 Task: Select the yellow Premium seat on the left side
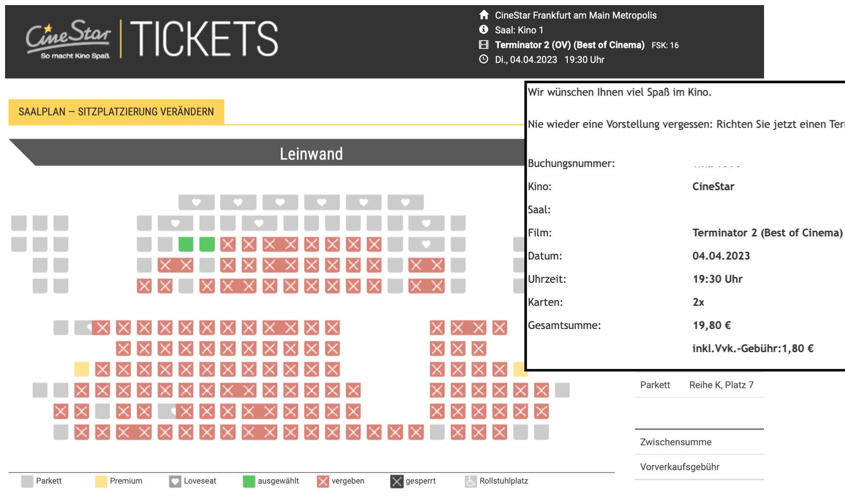tap(81, 369)
